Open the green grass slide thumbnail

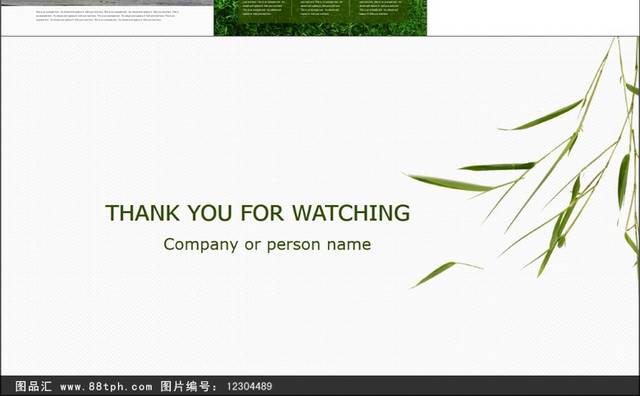point(320,18)
